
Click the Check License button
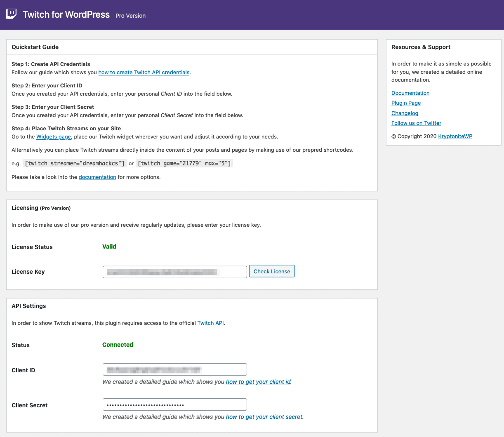click(x=272, y=271)
